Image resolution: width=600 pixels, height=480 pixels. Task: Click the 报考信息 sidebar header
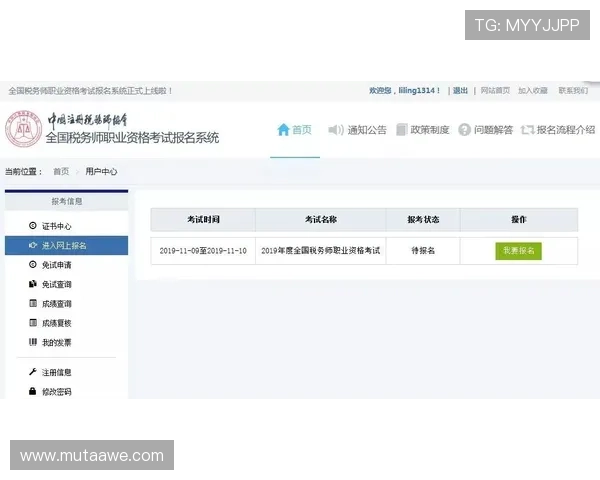point(67,201)
